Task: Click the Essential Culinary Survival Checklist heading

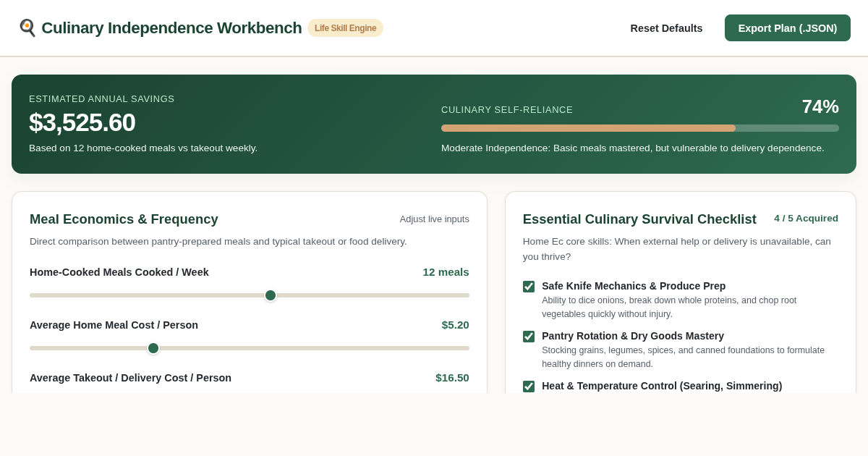Action: 639,219
